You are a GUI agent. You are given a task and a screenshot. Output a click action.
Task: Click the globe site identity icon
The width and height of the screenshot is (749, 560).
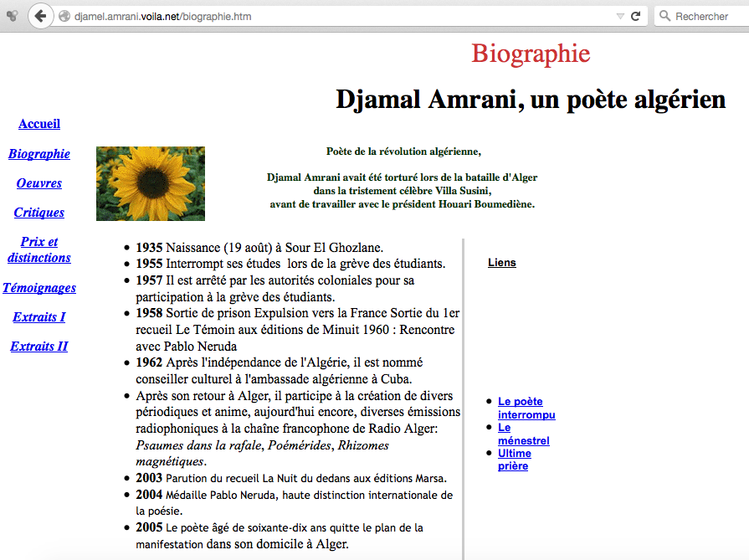(64, 16)
